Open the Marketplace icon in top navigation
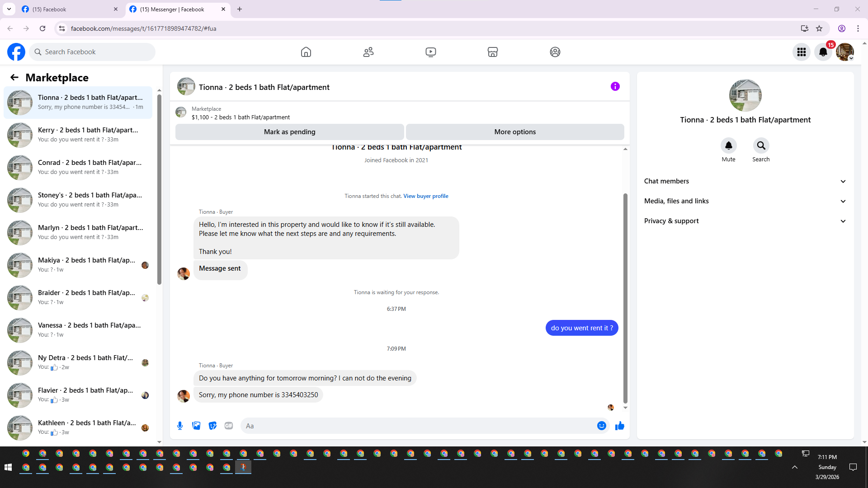 [493, 52]
